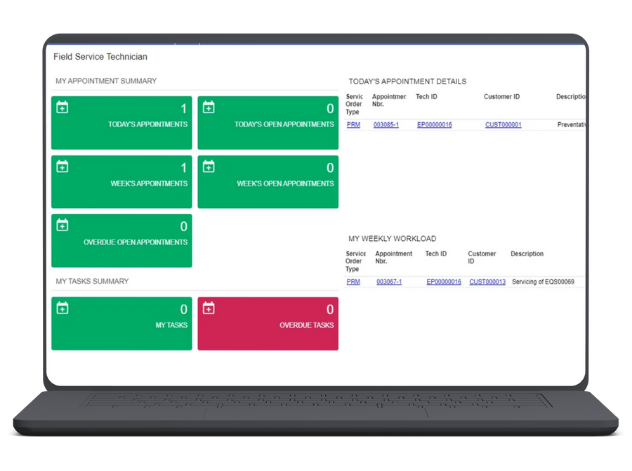Select the calendar icon on My Tasks tile

click(x=62, y=309)
